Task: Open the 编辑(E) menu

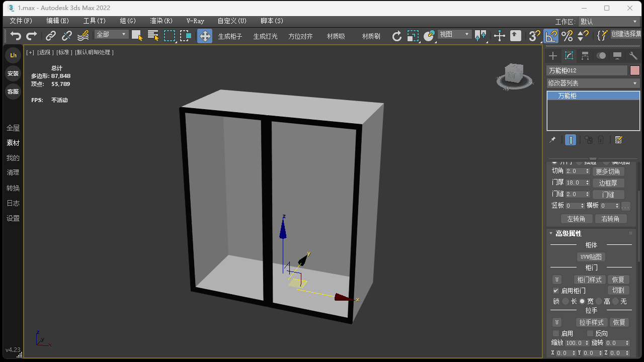Action: [58, 21]
